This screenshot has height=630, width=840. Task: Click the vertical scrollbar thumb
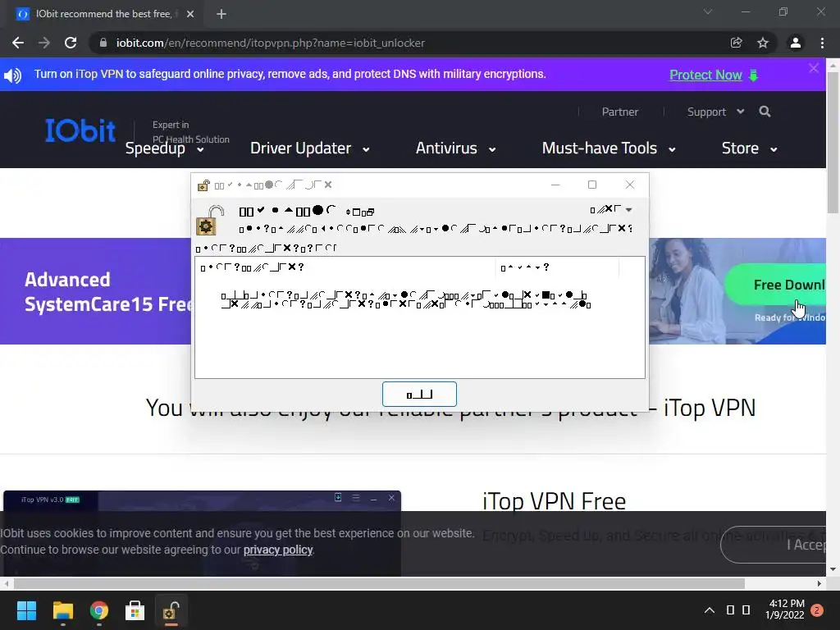[x=833, y=142]
